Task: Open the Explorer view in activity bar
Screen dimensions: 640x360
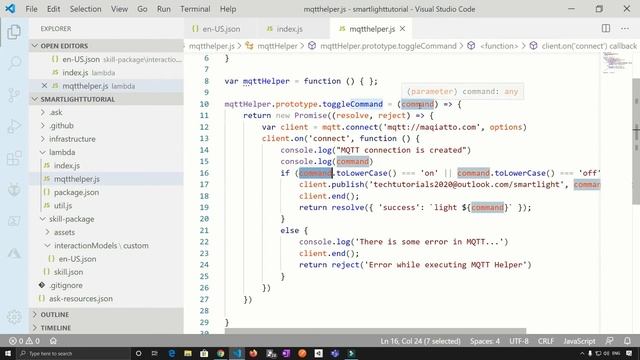Action: [x=14, y=32]
